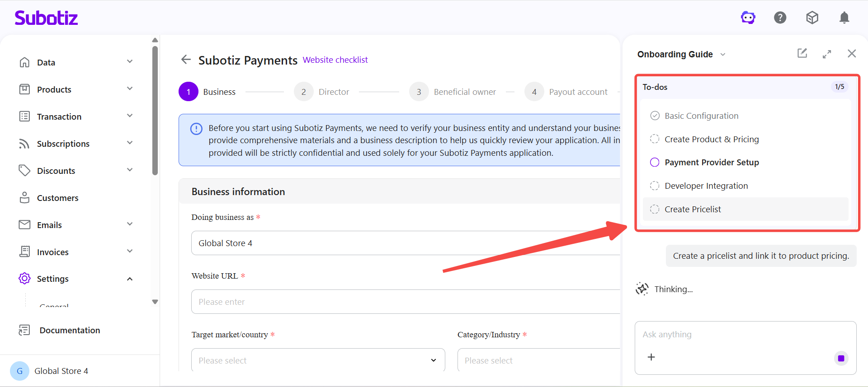Click the Website URL input field

tap(405, 302)
